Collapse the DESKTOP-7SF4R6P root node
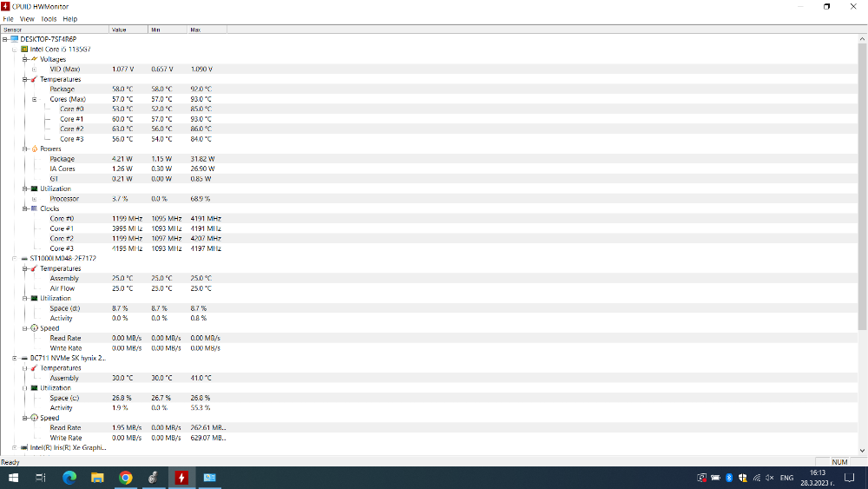This screenshot has height=489, width=868. [x=5, y=39]
